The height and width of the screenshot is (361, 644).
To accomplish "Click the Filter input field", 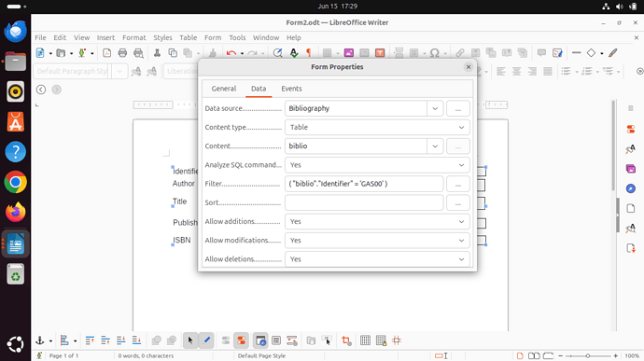I will point(364,184).
